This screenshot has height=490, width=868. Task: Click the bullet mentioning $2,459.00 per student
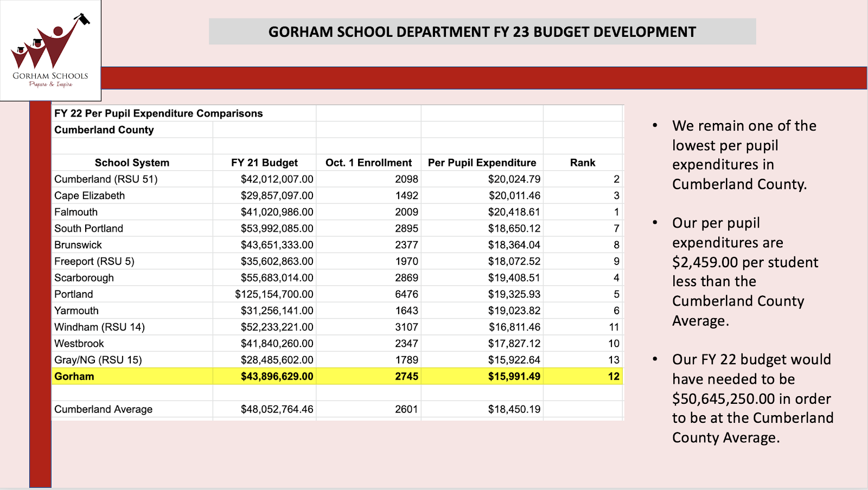pos(745,272)
